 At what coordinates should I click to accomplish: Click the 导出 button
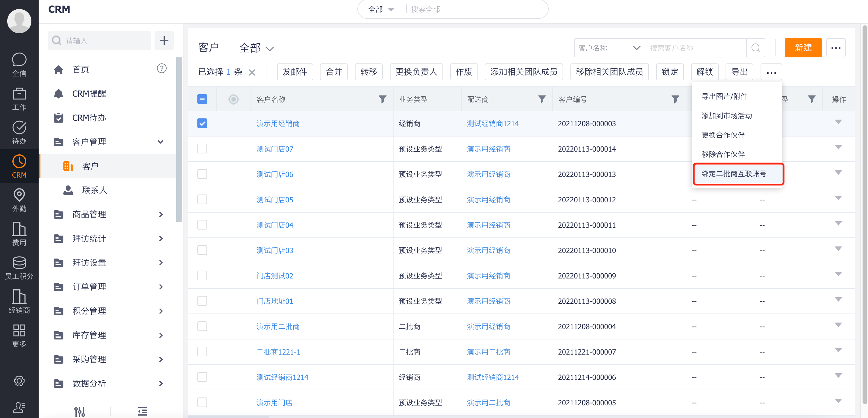(739, 72)
